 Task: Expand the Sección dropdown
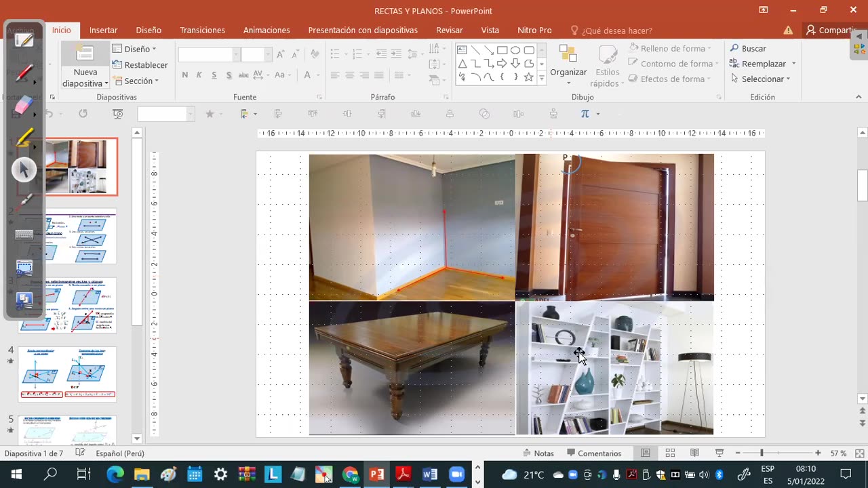pos(136,81)
